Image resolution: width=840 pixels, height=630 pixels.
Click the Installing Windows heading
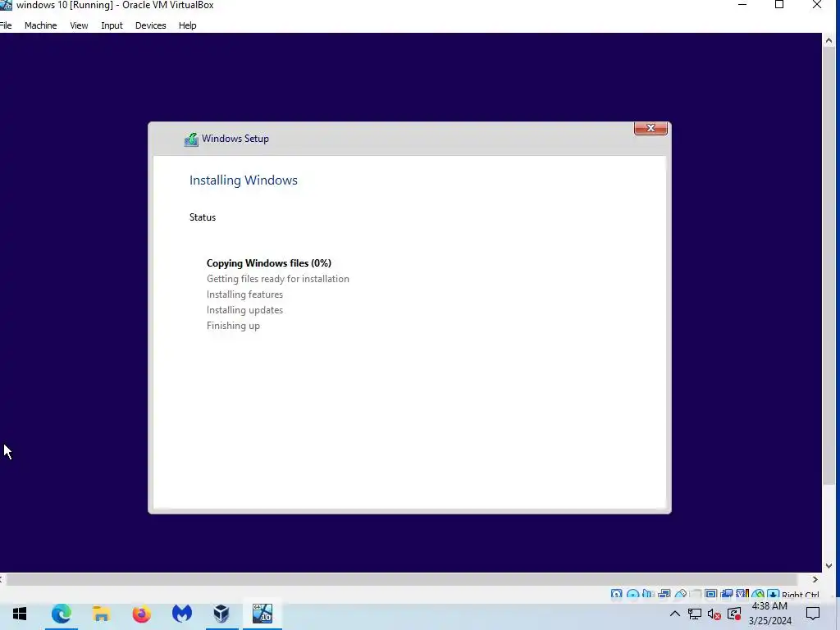(x=243, y=180)
